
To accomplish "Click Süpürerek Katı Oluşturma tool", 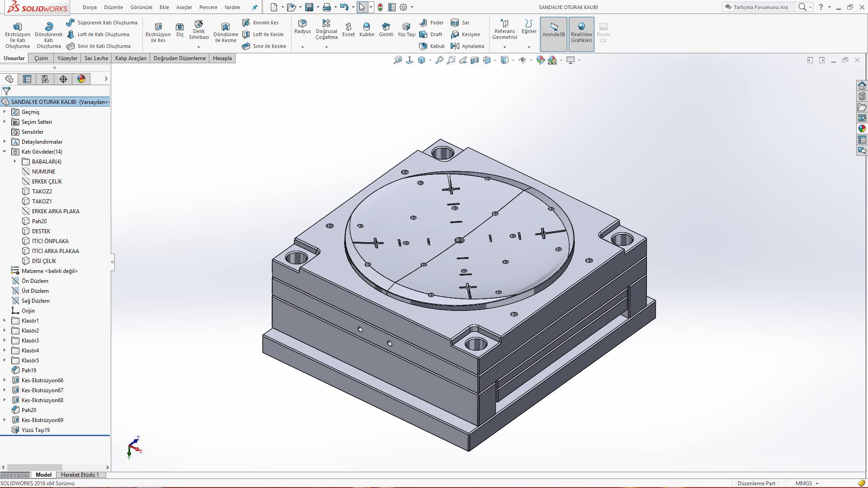I will (102, 23).
